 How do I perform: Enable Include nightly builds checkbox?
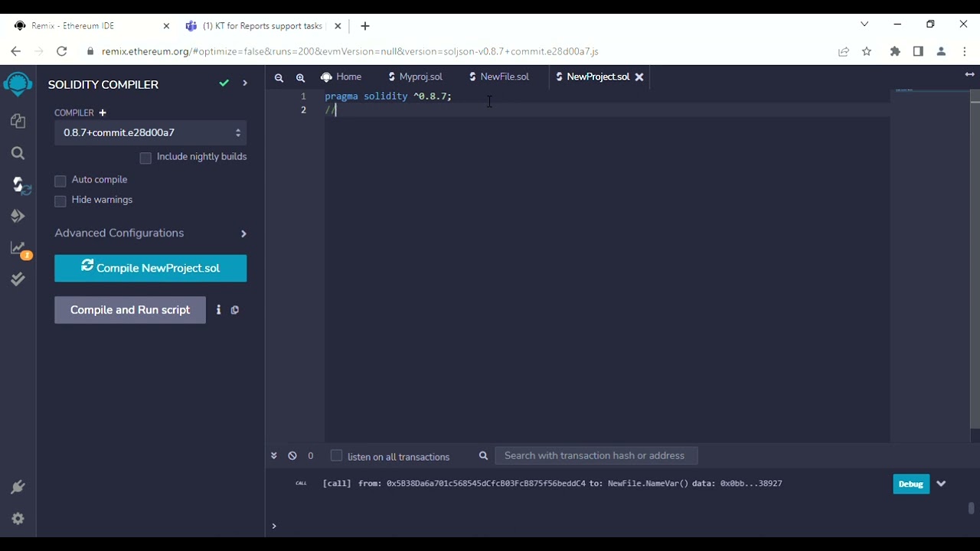(145, 158)
